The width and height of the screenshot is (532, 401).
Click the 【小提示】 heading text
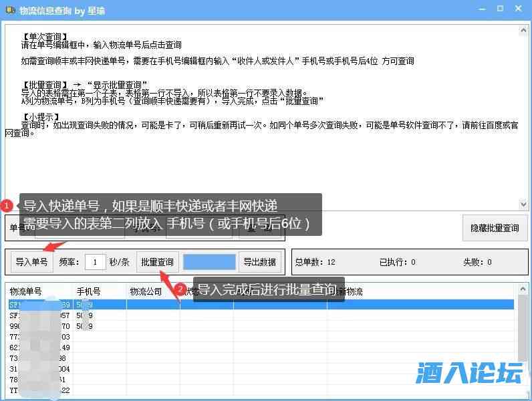pos(41,117)
